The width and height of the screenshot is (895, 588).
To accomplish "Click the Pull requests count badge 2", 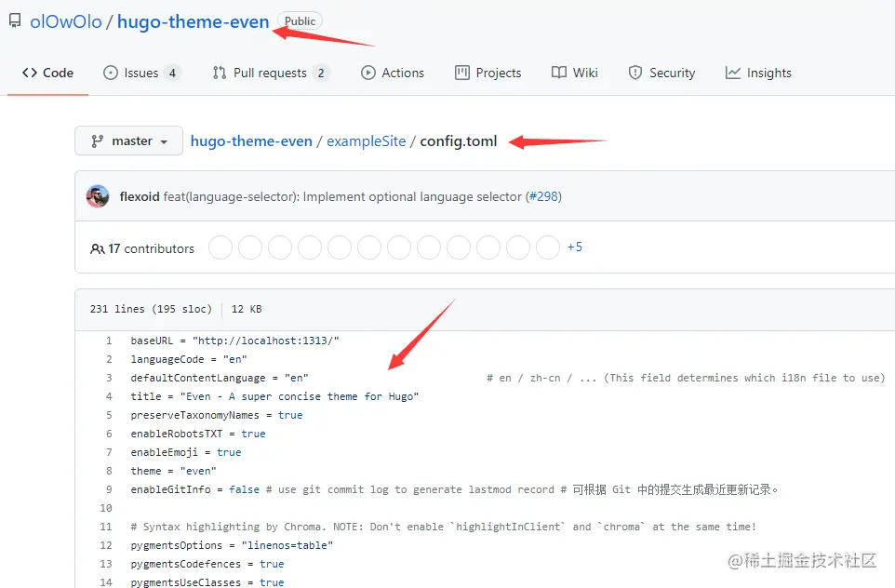I will point(321,73).
